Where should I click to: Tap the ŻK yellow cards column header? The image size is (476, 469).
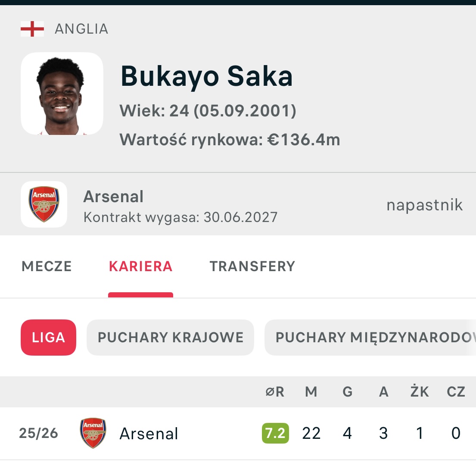pos(419,392)
